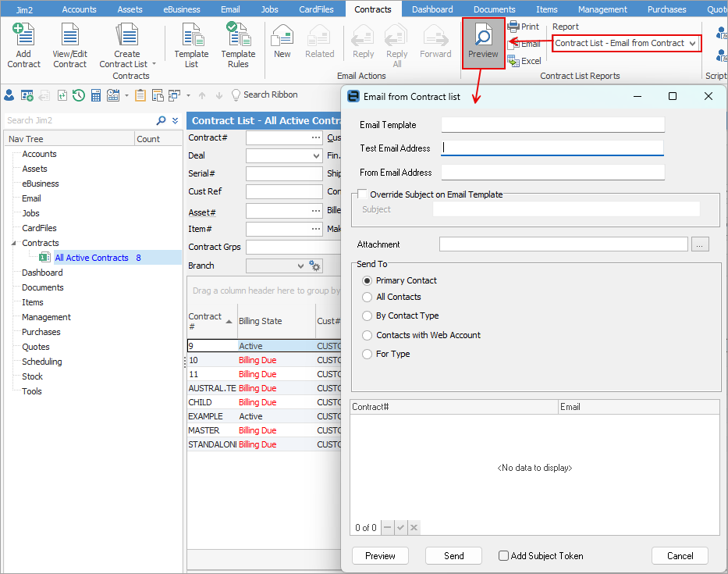Export contract list to Excel
The height and width of the screenshot is (574, 728).
[x=524, y=61]
